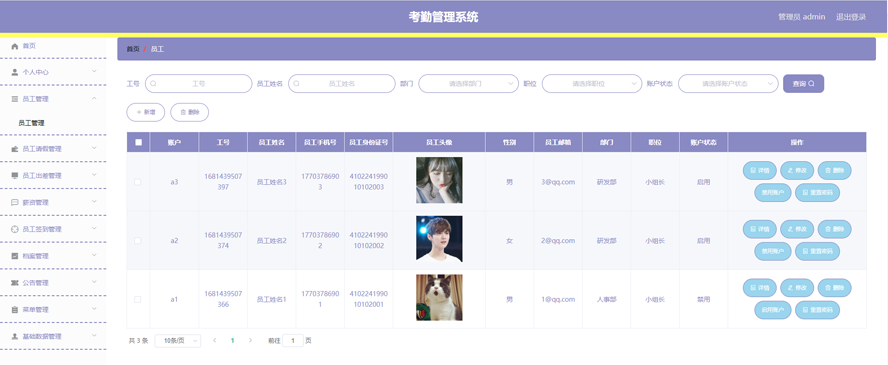Image resolution: width=888 pixels, height=365 pixels.
Task: Click the 员工签到管理 icon in the sidebar
Action: [15, 229]
